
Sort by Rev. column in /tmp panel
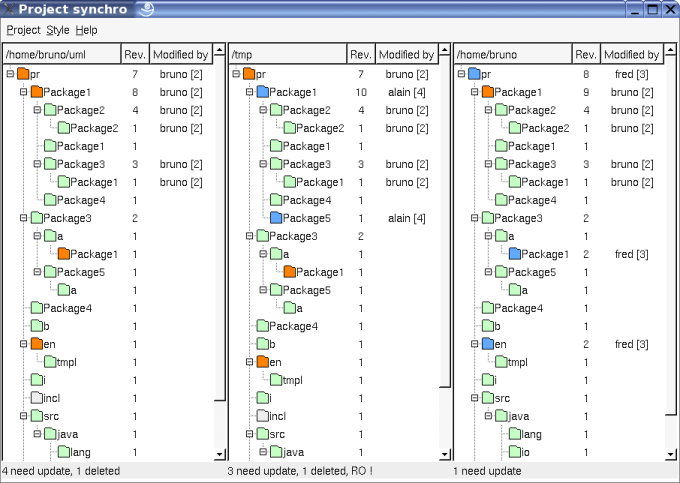[x=361, y=54]
